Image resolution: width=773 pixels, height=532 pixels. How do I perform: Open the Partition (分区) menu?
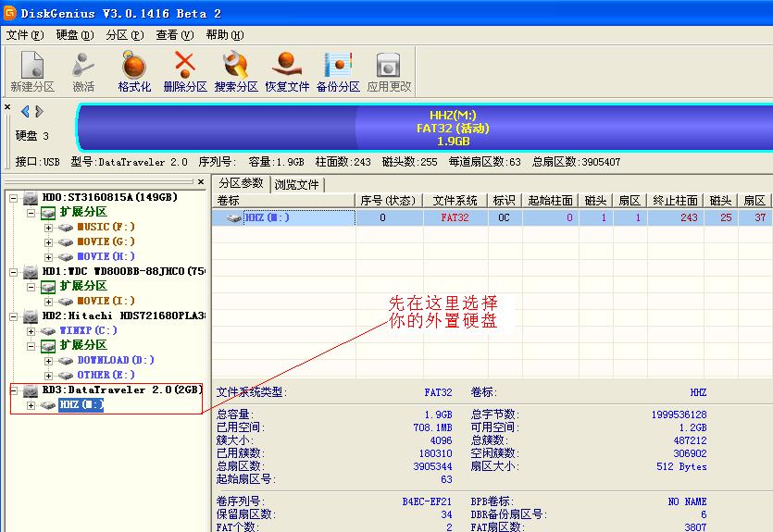[125, 35]
